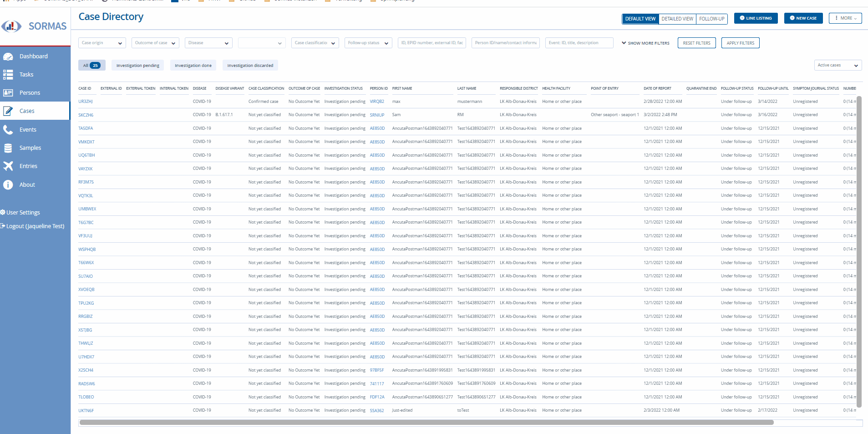This screenshot has height=434, width=868.
Task: Click the Apply Filters button
Action: 741,43
